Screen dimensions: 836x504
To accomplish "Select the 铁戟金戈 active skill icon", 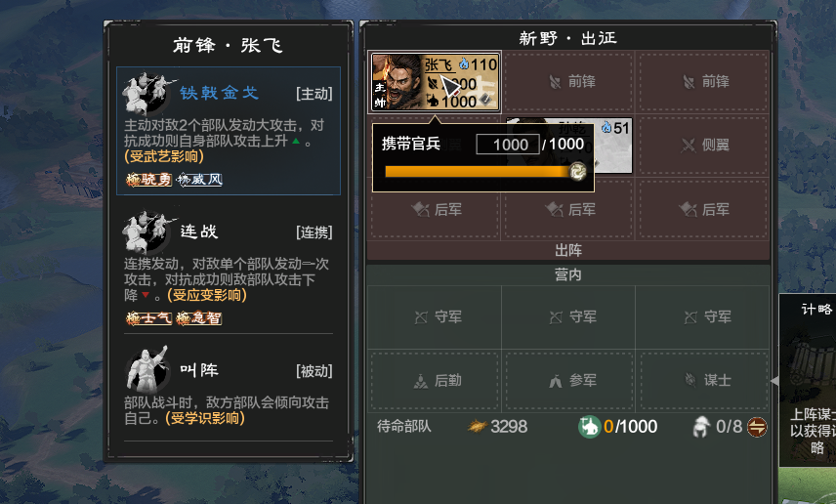I will pyautogui.click(x=147, y=94).
